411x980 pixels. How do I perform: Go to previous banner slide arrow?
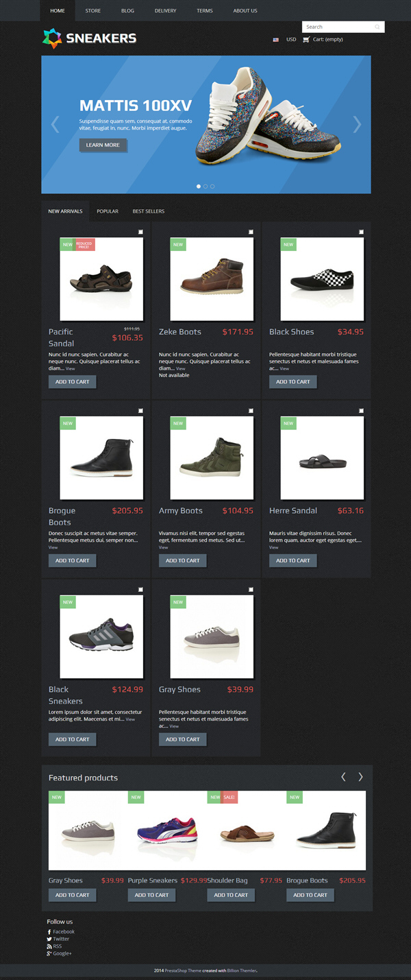[55, 124]
